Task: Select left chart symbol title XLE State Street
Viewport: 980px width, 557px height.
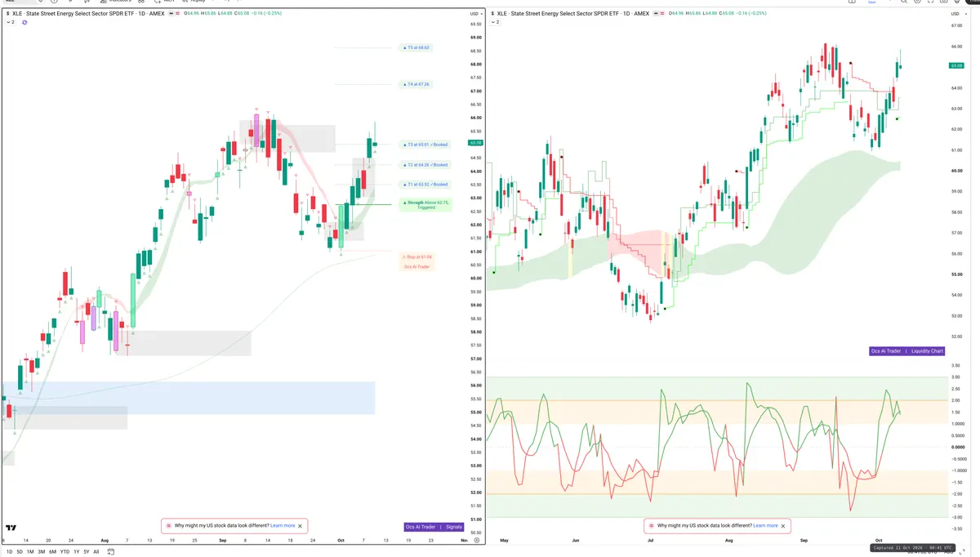Action: 88,14
